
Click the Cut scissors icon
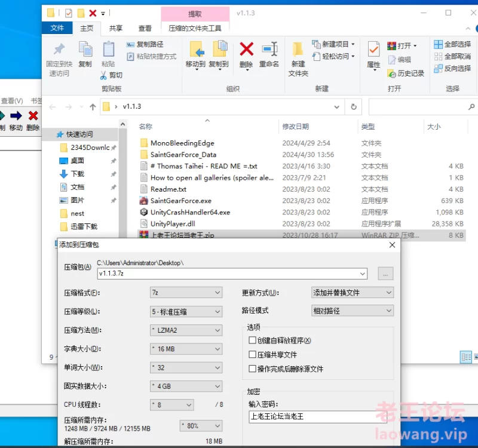103,75
